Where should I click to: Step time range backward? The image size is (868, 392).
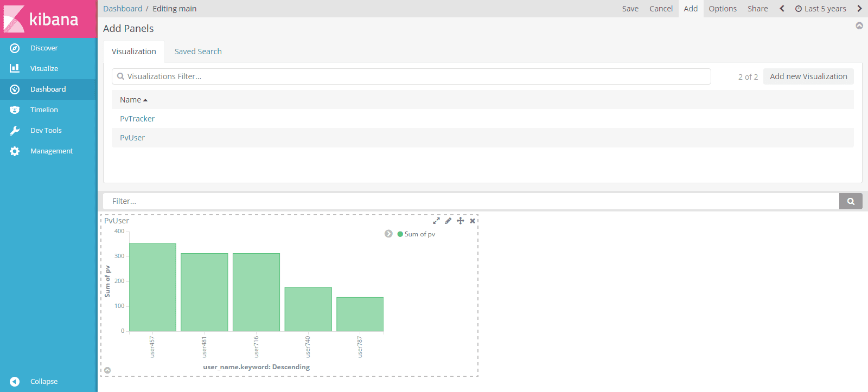point(782,9)
